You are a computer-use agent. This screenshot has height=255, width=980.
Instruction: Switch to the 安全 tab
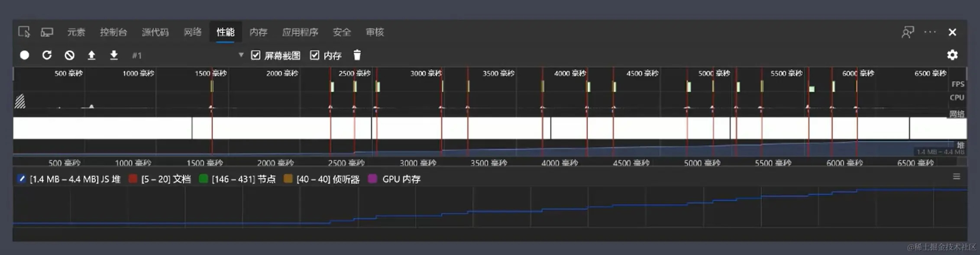(342, 32)
